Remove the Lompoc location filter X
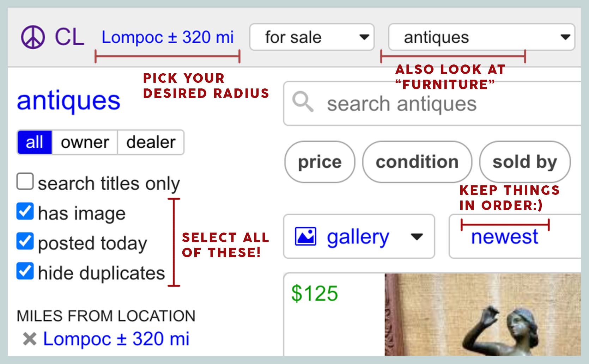589x364 pixels. click(30, 339)
